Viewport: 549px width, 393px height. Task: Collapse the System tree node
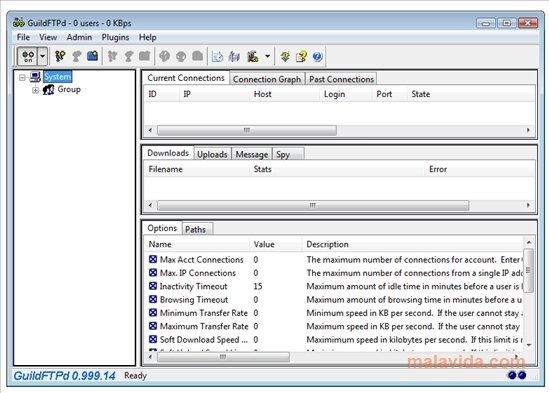pos(22,77)
